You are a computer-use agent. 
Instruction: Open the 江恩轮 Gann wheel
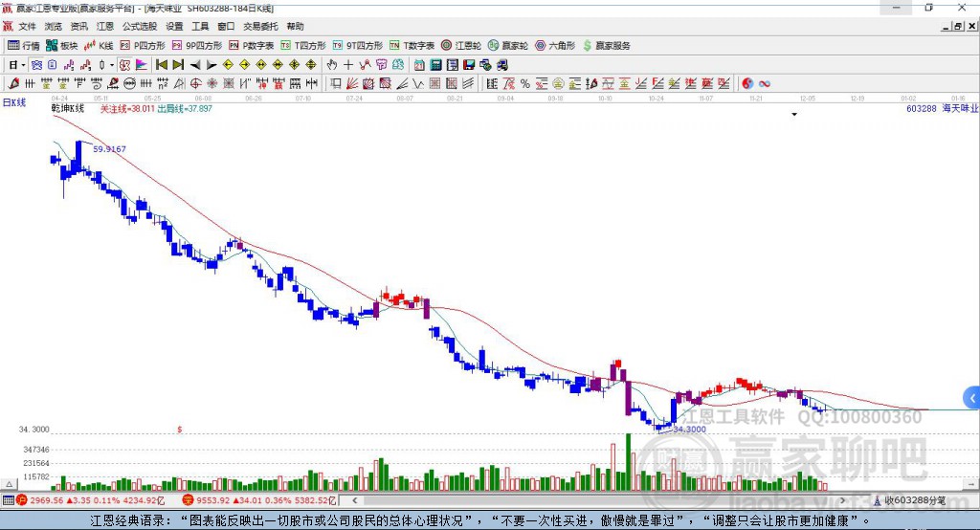click(x=461, y=46)
